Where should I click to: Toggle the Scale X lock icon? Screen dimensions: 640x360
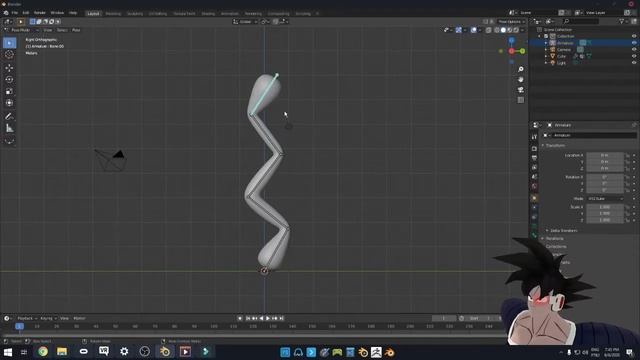627,207
